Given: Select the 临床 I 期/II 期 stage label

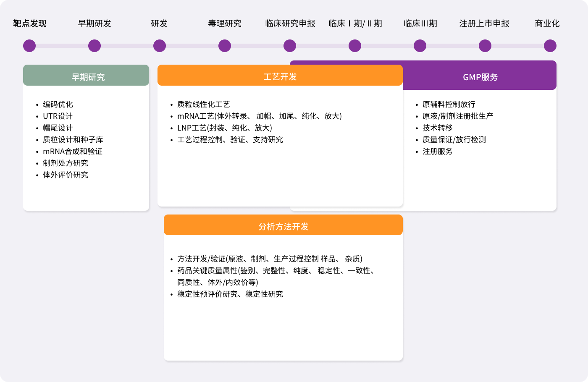Looking at the screenshot, I should pos(355,24).
